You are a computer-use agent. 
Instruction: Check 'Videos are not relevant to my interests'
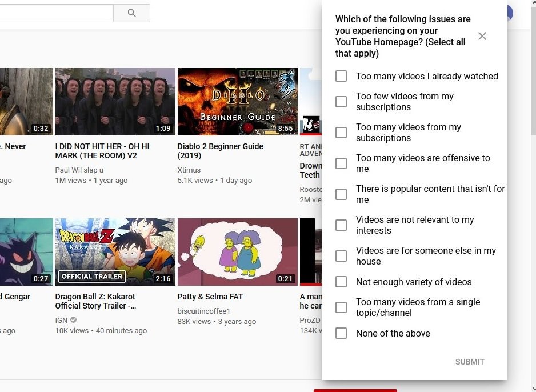pyautogui.click(x=341, y=225)
